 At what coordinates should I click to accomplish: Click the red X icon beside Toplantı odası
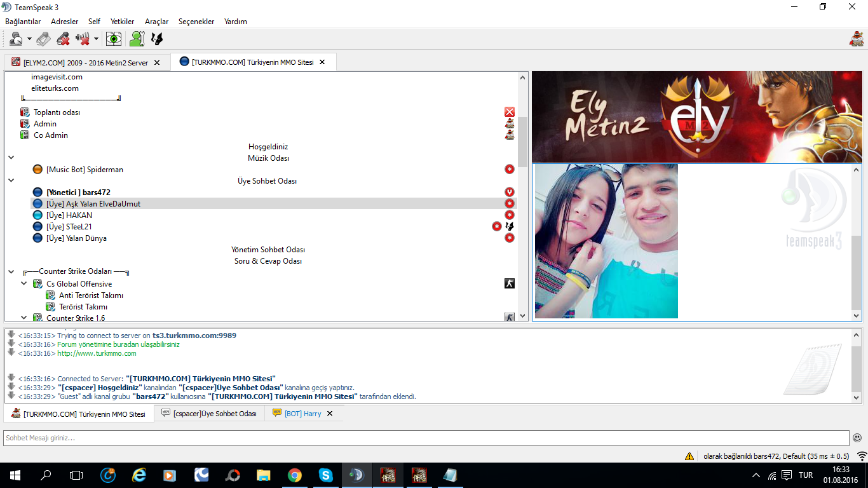(x=510, y=112)
